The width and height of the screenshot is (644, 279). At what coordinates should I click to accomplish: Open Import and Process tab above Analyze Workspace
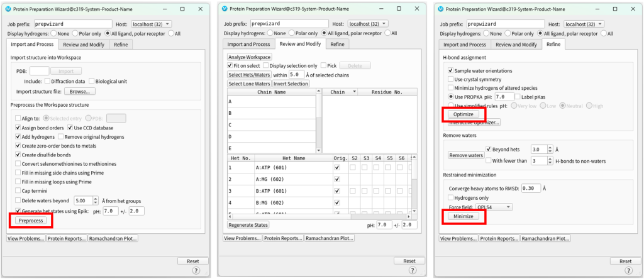click(x=248, y=45)
